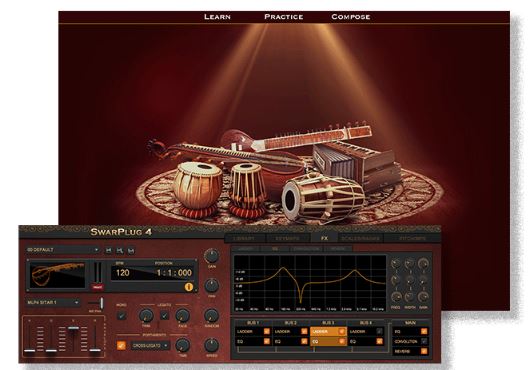Open the Practice menu at top
This screenshot has width=529, height=370.
pos(284,17)
